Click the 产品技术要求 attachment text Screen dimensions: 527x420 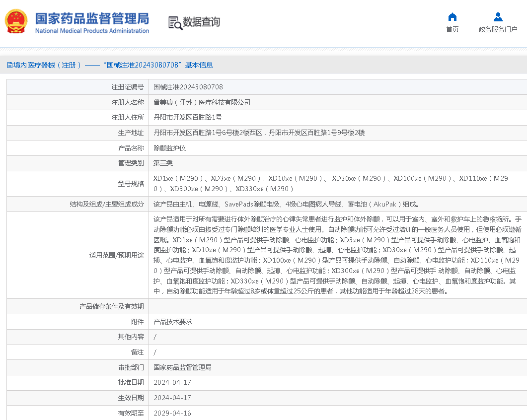[x=173, y=322]
